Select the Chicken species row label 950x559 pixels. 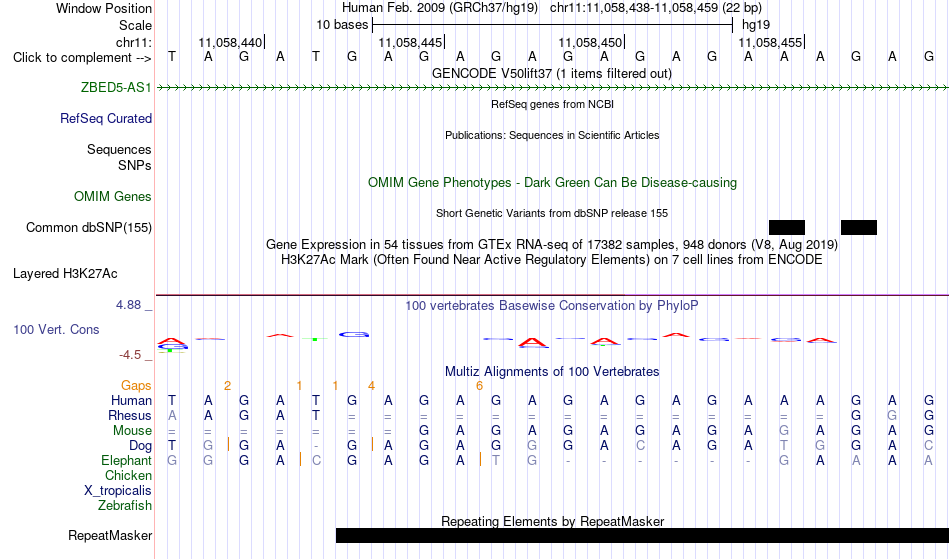128,475
